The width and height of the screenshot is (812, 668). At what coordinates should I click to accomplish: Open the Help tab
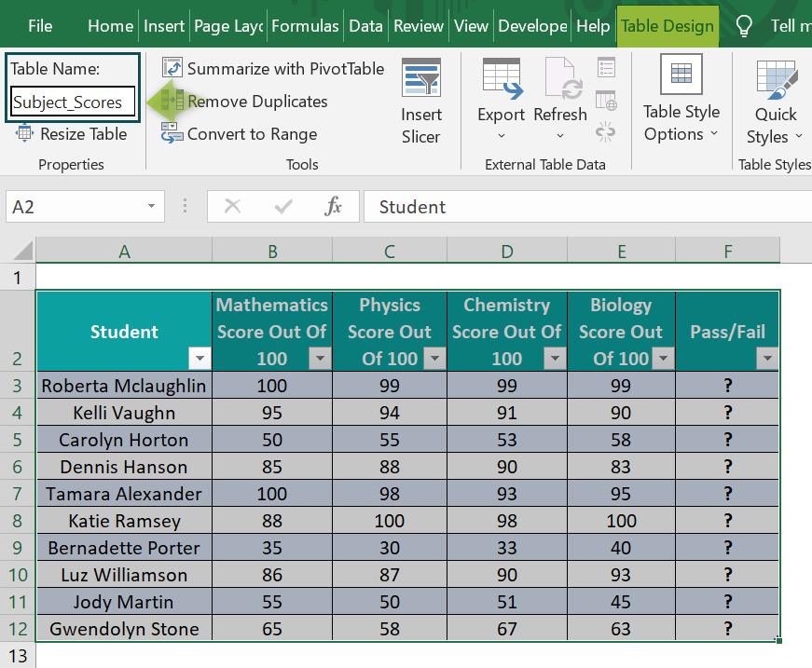pos(593,26)
